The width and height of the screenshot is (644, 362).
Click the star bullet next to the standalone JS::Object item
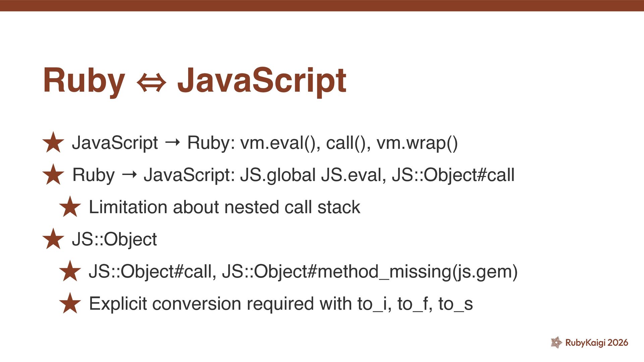pyautogui.click(x=53, y=239)
